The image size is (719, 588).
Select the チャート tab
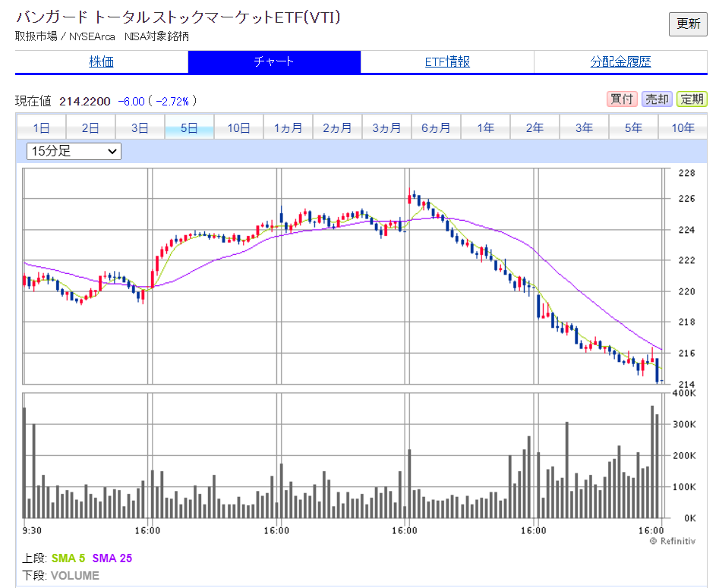click(274, 61)
